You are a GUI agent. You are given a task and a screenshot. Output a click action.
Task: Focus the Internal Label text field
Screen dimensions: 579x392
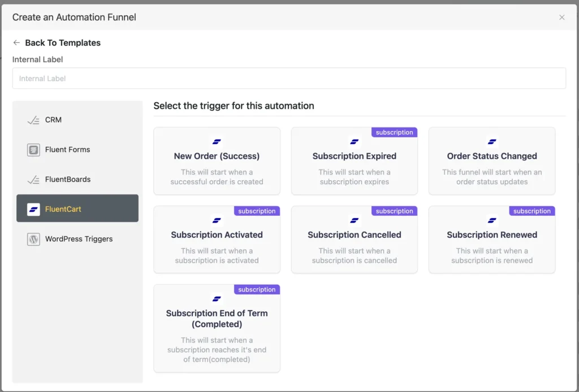[x=289, y=79]
